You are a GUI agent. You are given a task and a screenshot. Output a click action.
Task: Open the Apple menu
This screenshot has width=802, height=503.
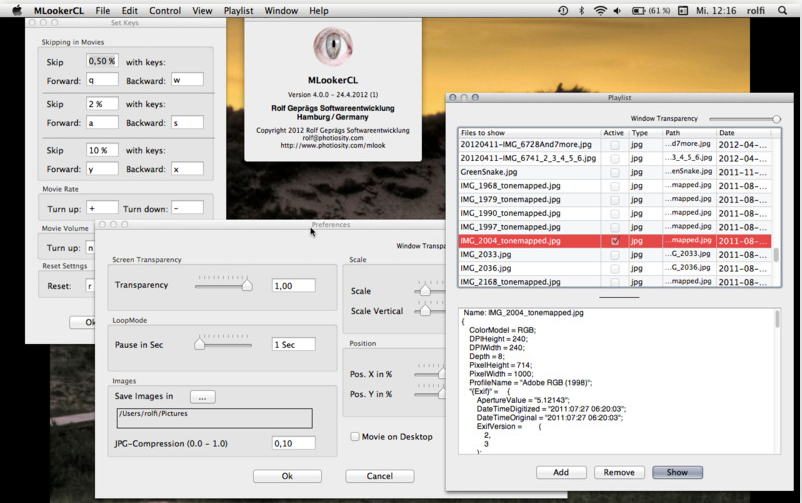(x=17, y=10)
